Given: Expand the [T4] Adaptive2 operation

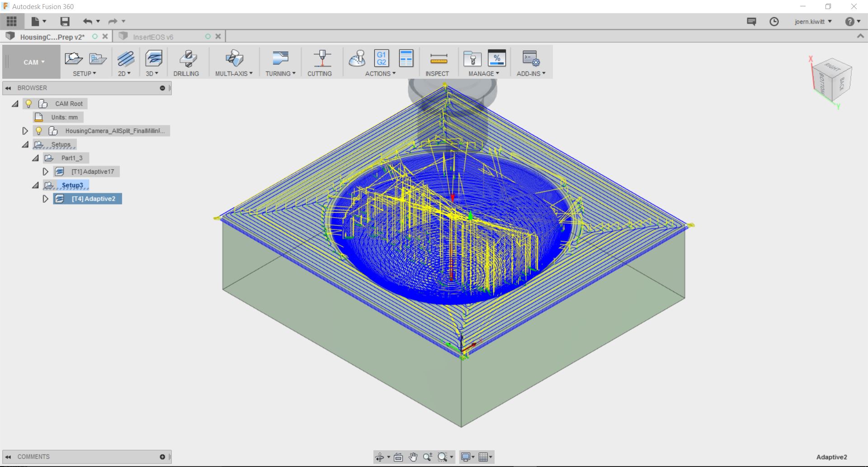Looking at the screenshot, I should (45, 199).
